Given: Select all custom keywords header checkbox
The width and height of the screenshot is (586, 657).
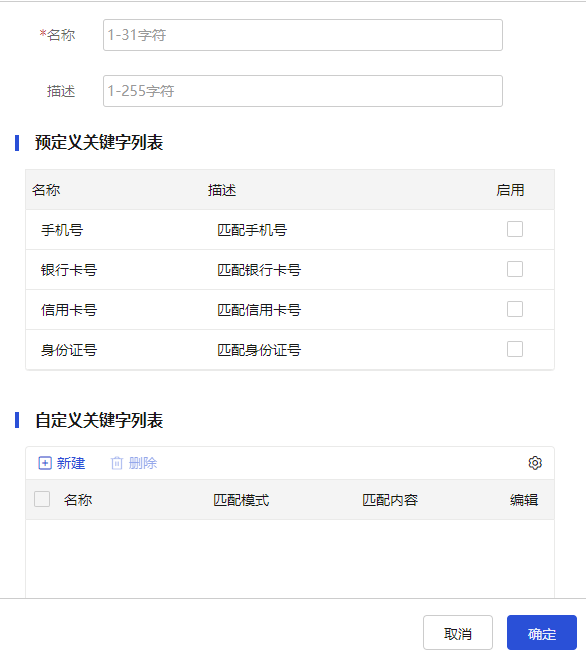Looking at the screenshot, I should 42,499.
